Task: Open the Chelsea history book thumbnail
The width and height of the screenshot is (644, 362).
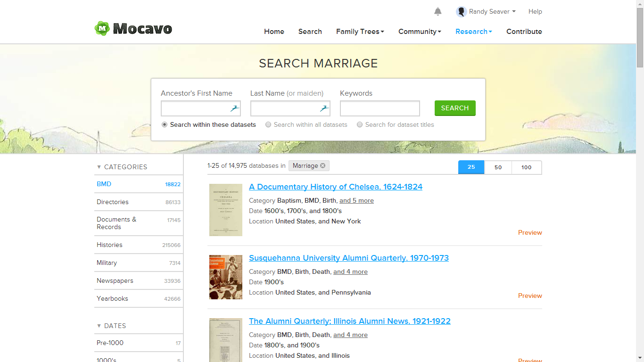Action: tap(226, 210)
